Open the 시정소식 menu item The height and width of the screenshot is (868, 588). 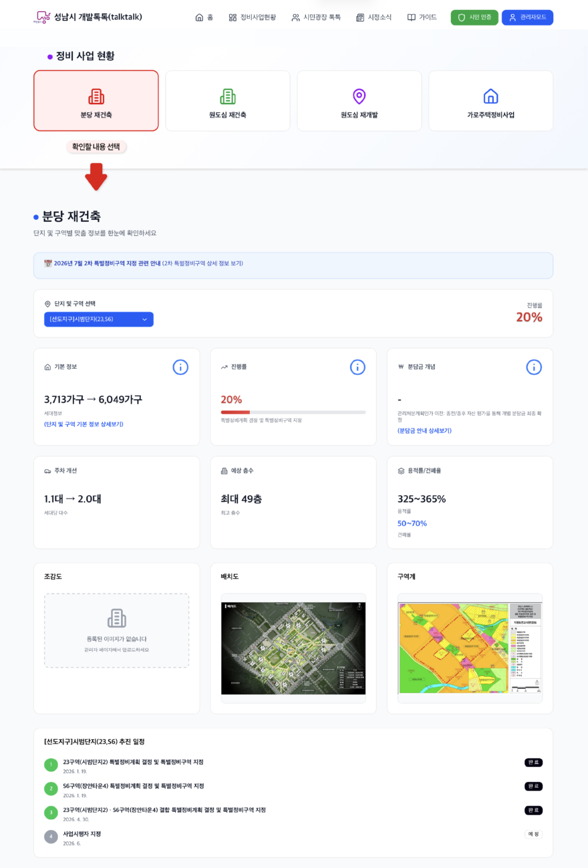click(x=374, y=17)
